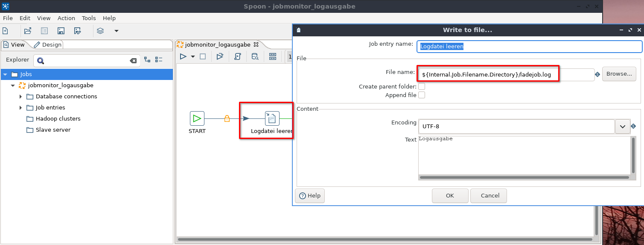644x245 pixels.
Task: Click the File name input field
Action: [506, 74]
